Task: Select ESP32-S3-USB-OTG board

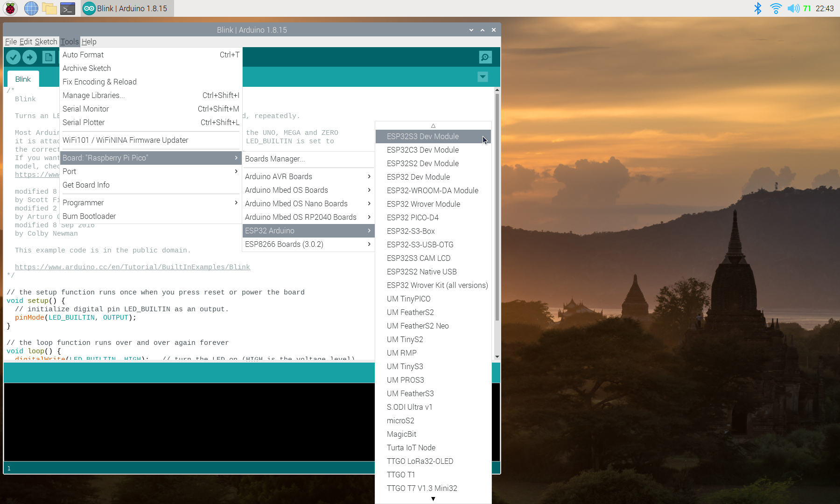Action: click(x=433, y=245)
